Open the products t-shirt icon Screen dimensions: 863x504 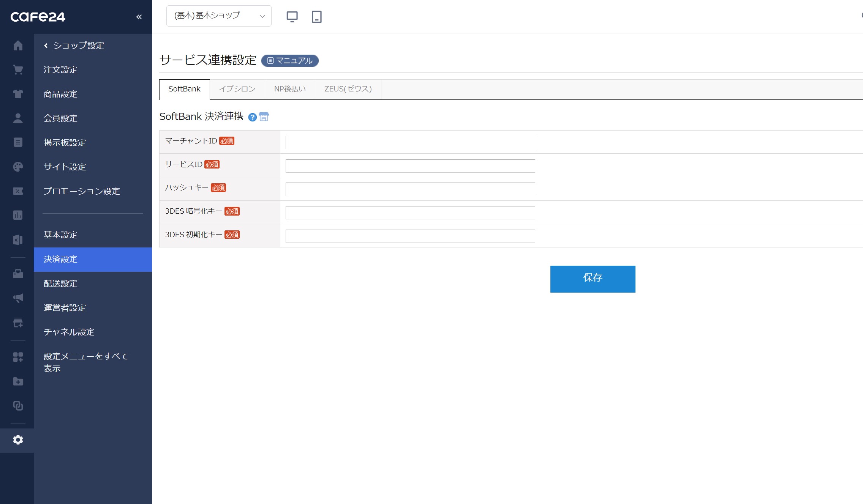18,94
